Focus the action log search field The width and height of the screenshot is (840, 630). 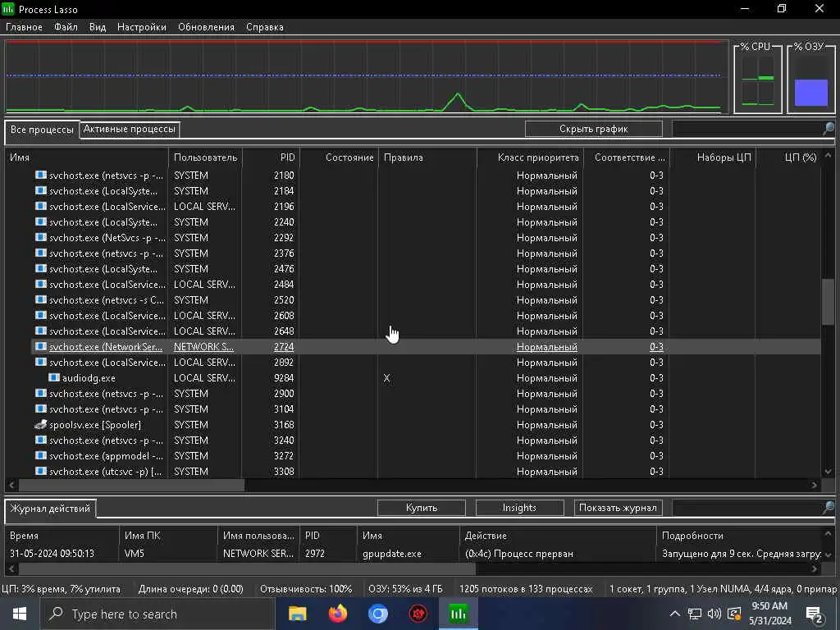pos(746,507)
